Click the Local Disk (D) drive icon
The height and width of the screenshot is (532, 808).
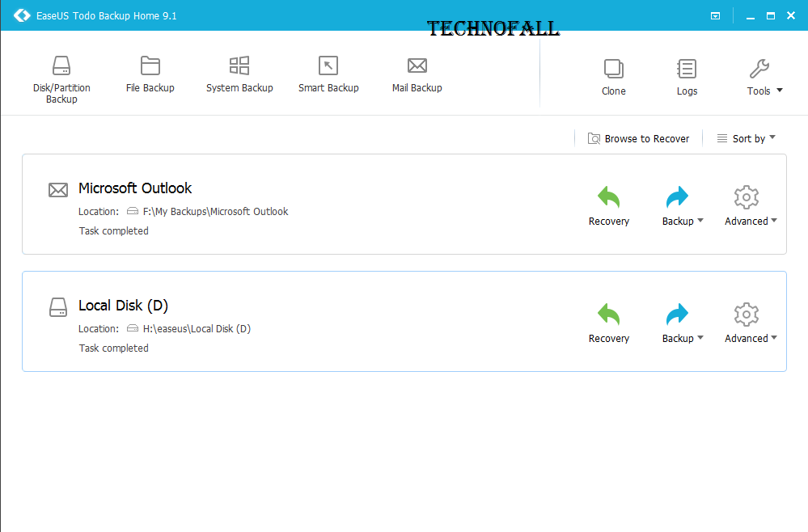tap(58, 307)
